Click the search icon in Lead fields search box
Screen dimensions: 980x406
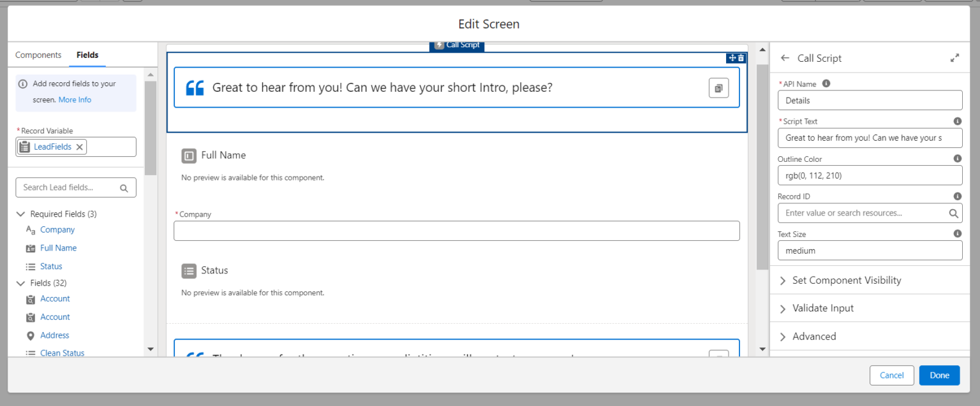pyautogui.click(x=124, y=187)
